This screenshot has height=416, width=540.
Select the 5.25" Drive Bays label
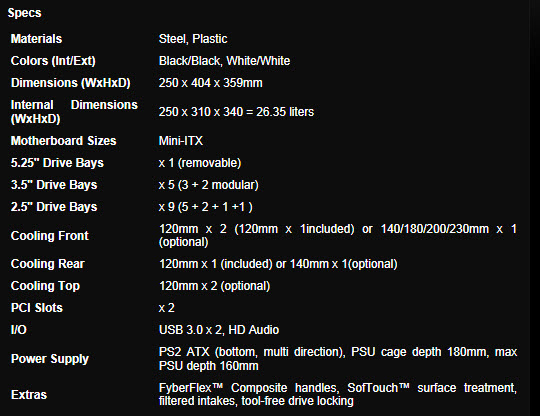(57, 163)
